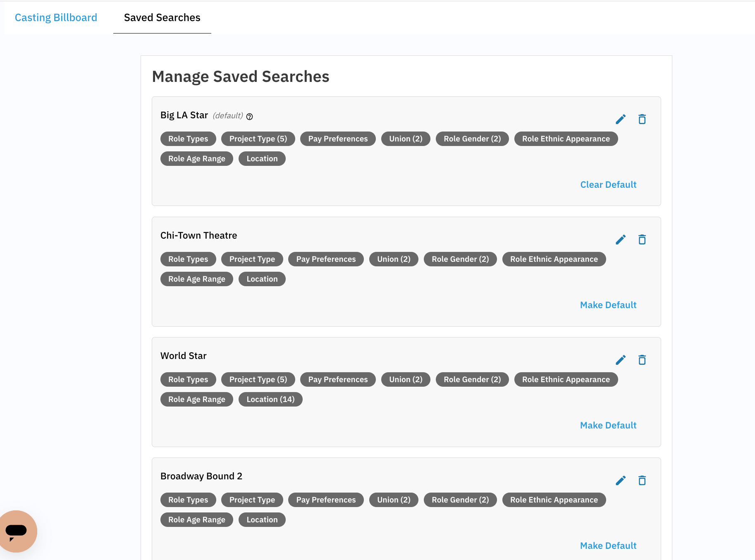Viewport: 755px width, 560px height.
Task: Click Location (14) chip on World Star
Action: pos(270,399)
